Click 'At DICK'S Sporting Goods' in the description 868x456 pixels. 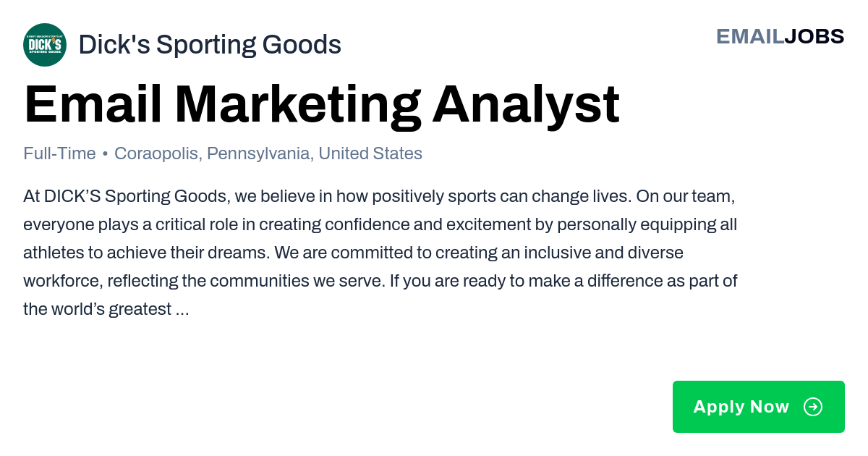[x=127, y=196]
